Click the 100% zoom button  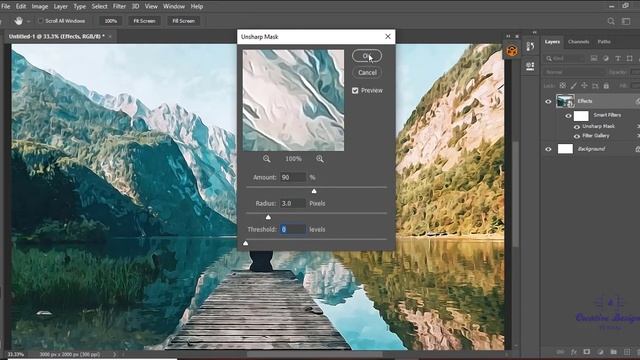(x=111, y=21)
